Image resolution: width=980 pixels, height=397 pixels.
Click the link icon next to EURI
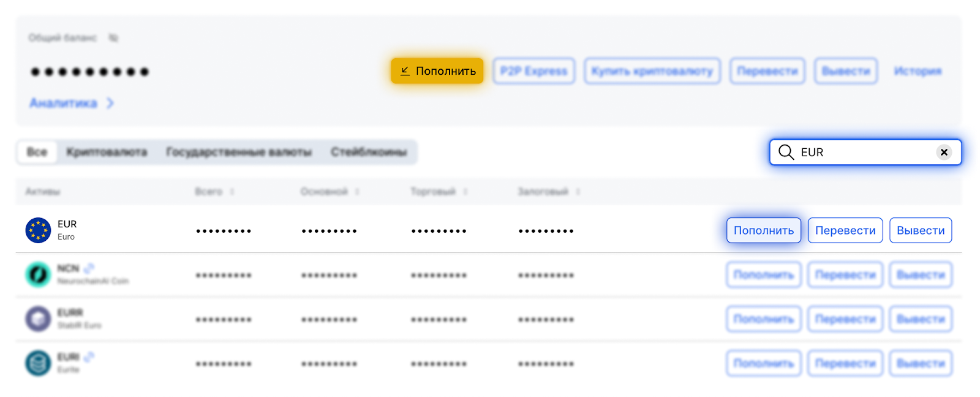[89, 357]
